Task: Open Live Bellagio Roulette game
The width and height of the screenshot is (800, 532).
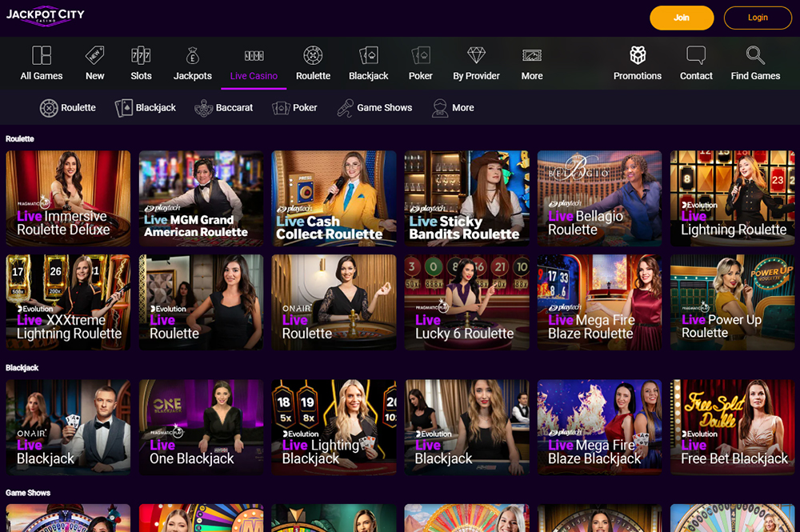Action: click(x=599, y=198)
